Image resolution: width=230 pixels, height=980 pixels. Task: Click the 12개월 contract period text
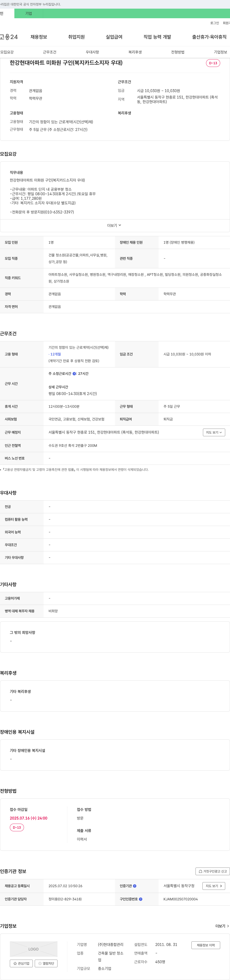[x=56, y=354]
